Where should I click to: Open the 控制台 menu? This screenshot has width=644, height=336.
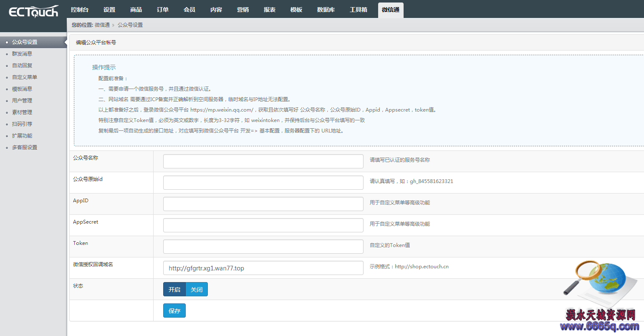79,10
